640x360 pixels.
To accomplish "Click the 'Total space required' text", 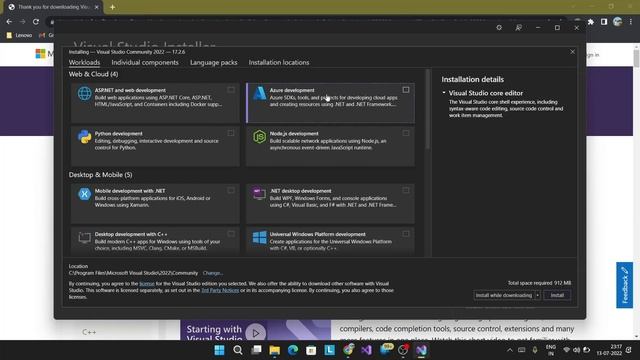I will click(539, 283).
